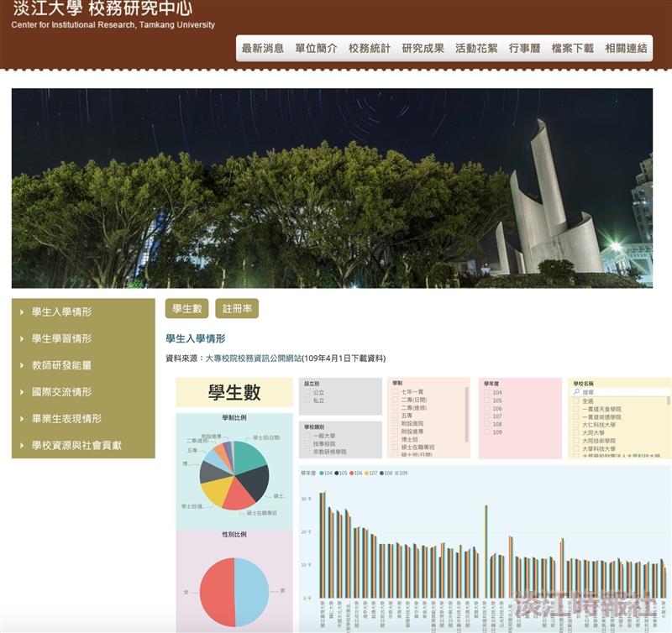The width and height of the screenshot is (672, 633).
Task: Click the 106 legend color dot
Action: click(x=351, y=473)
